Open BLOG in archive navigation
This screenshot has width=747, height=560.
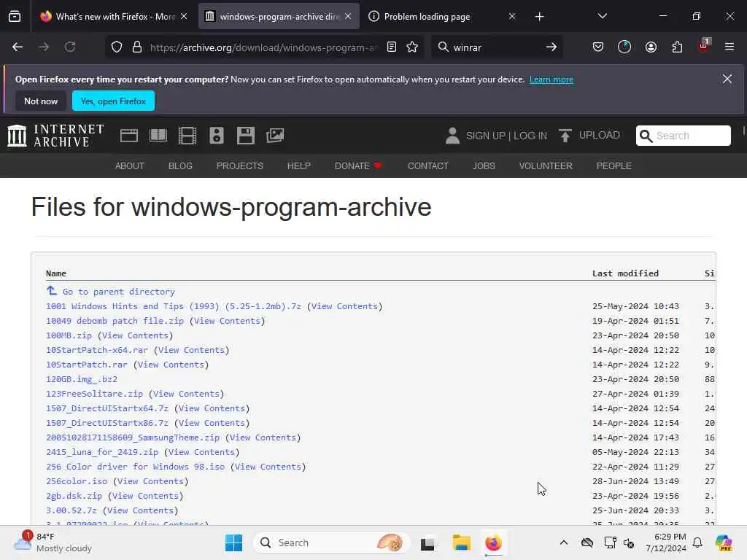pyautogui.click(x=180, y=166)
